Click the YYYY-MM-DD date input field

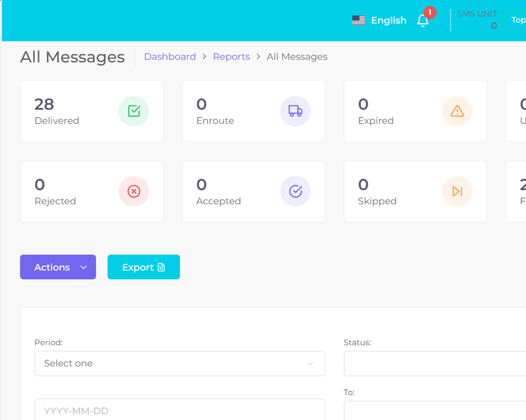click(179, 410)
